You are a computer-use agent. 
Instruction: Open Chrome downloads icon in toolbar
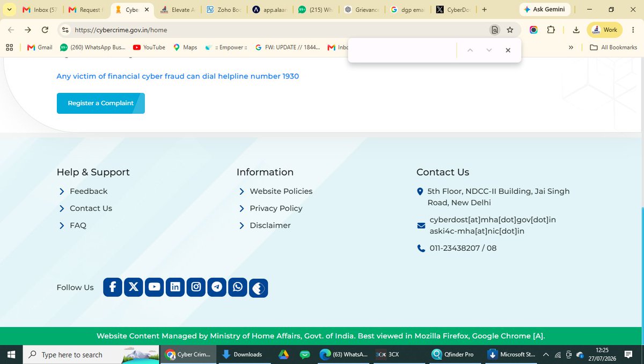[x=576, y=30]
